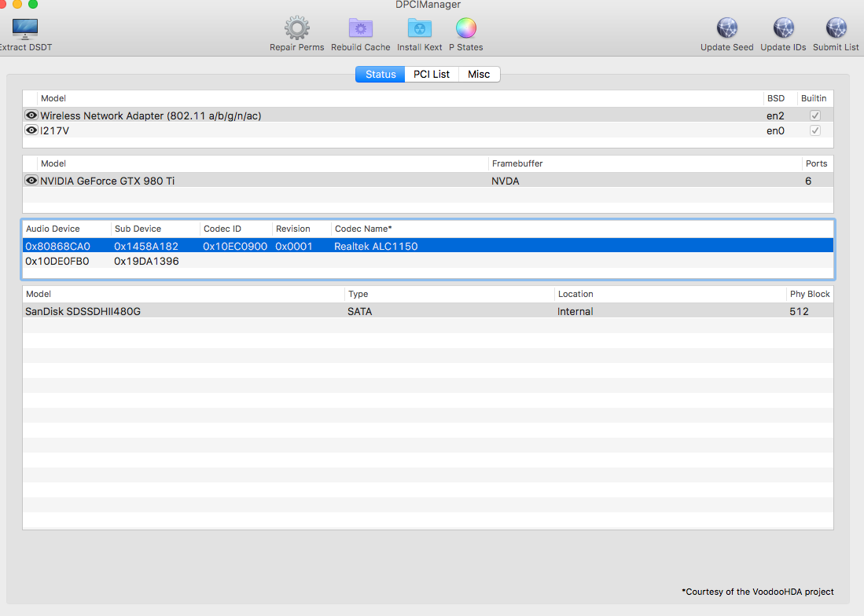Open the Misc tab

479,75
